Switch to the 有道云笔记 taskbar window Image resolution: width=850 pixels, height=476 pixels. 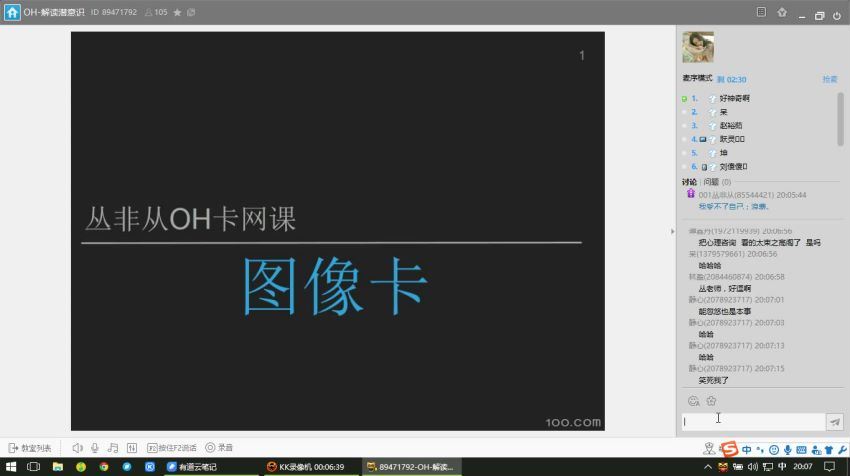point(211,467)
